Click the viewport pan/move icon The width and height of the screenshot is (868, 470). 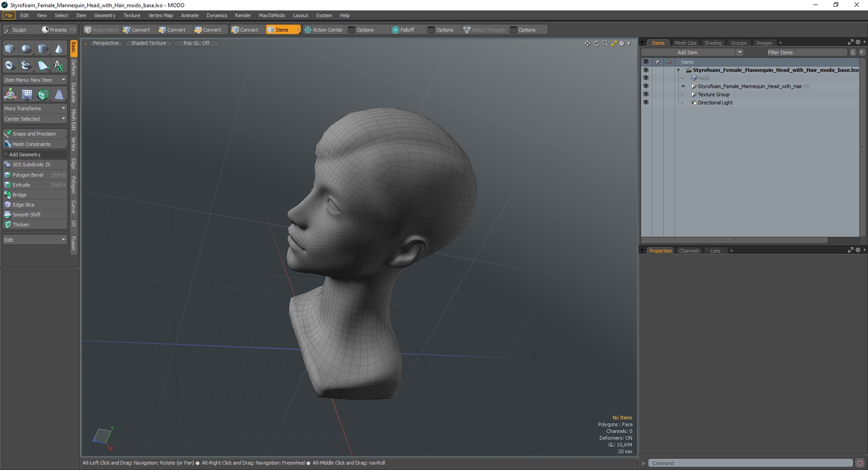pos(587,43)
